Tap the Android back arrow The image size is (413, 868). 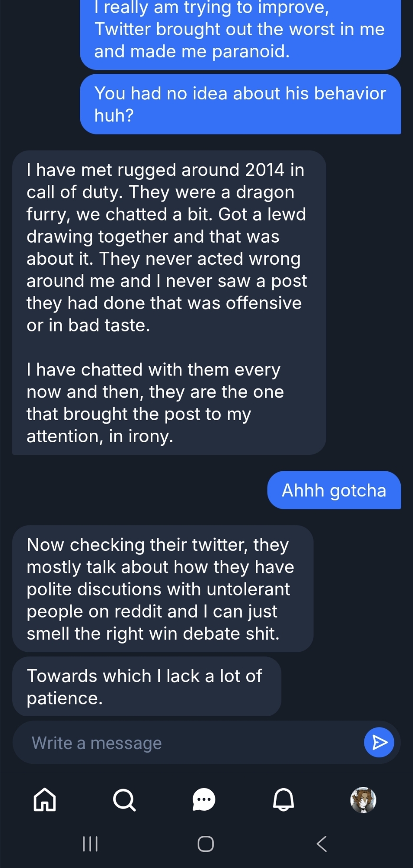(x=321, y=844)
